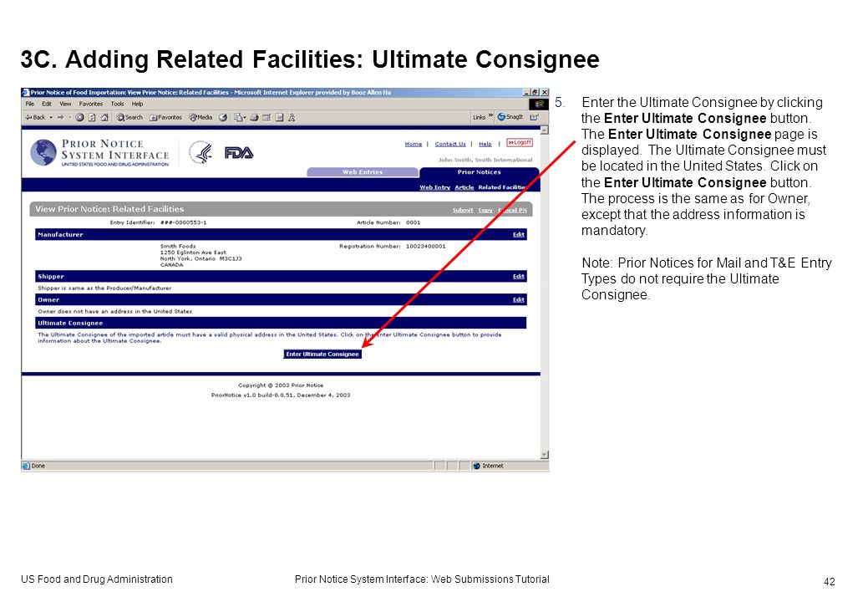Screen dimensions: 868x602
Task: Click the History icon in toolbar
Action: (223, 117)
